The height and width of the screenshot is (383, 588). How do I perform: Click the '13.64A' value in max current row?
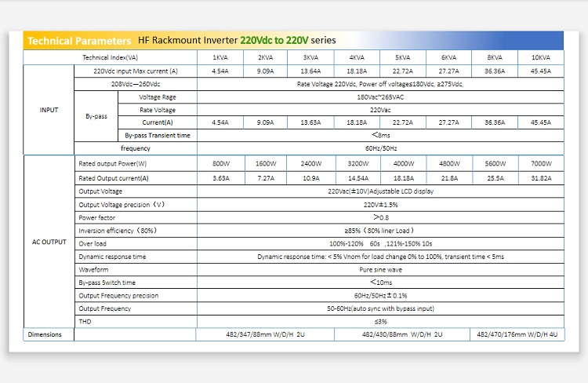pyautogui.click(x=311, y=71)
